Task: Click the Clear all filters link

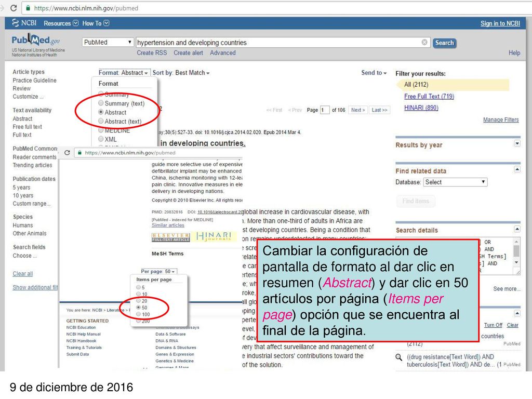Action: [23, 274]
